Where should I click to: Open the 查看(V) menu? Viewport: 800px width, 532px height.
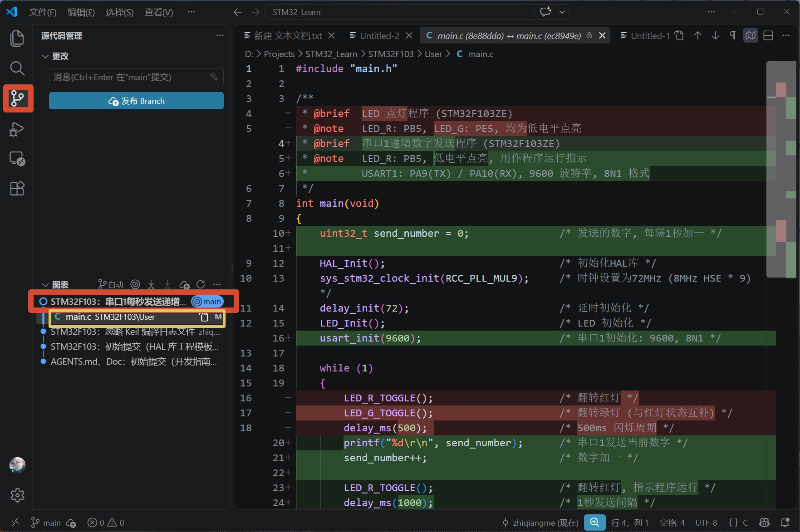(159, 12)
